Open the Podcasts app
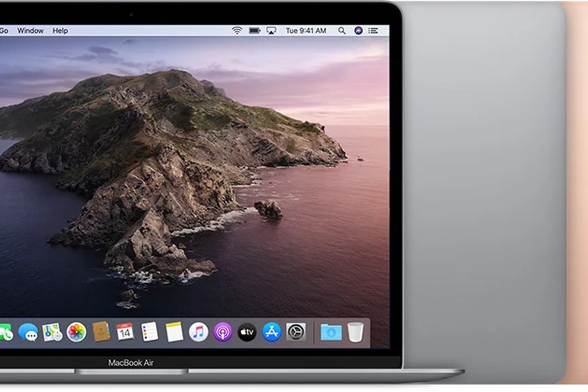The image size is (588, 392). (223, 332)
